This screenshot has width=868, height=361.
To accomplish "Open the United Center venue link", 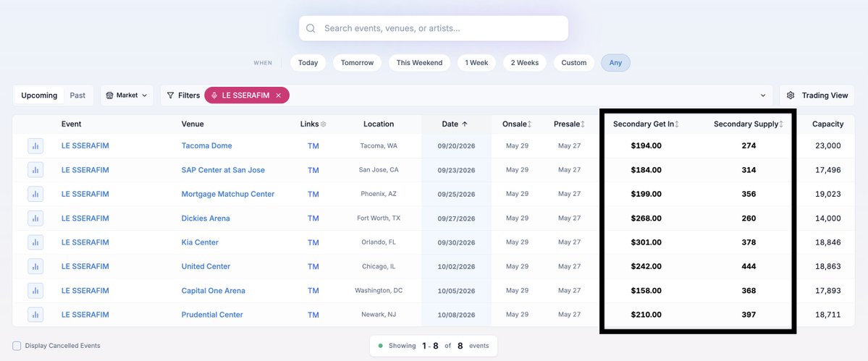I will (x=206, y=266).
